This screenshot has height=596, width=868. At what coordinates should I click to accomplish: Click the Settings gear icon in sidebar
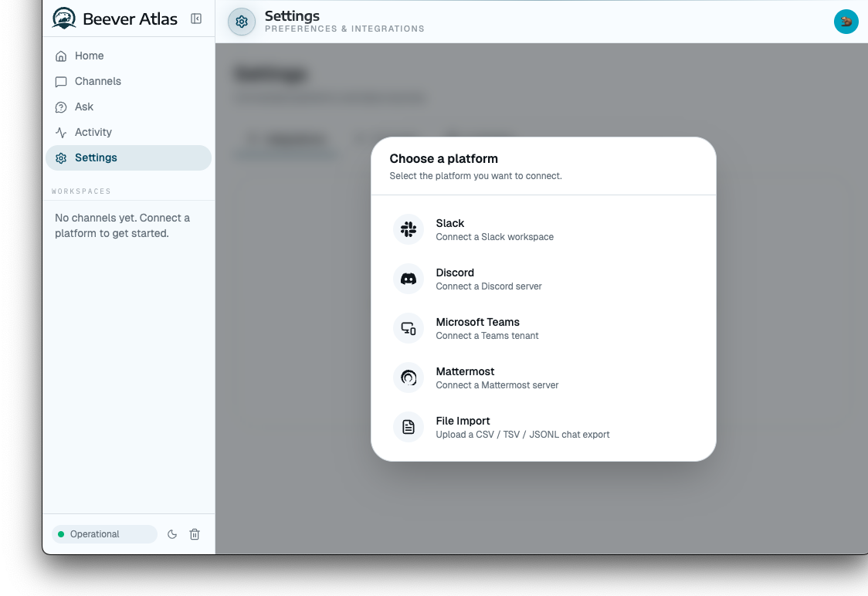click(x=61, y=158)
